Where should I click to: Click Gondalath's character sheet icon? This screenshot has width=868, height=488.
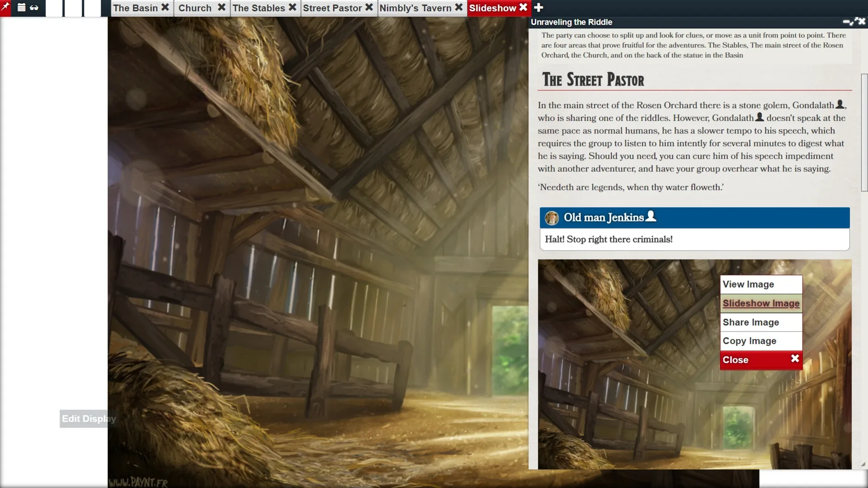[840, 104]
